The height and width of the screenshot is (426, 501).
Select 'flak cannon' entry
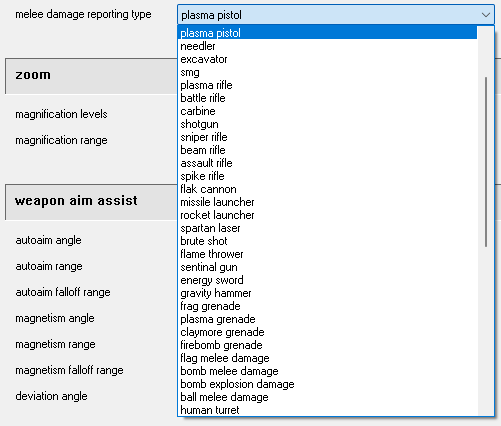[328, 189]
